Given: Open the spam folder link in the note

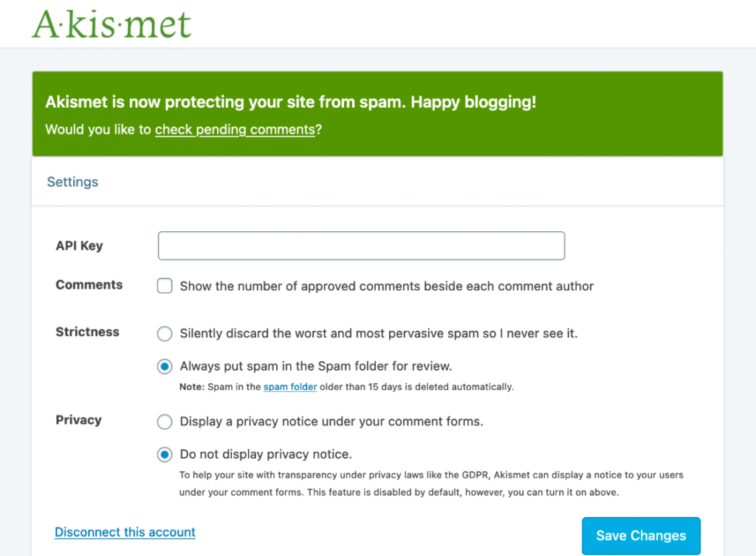Looking at the screenshot, I should pyautogui.click(x=290, y=387).
